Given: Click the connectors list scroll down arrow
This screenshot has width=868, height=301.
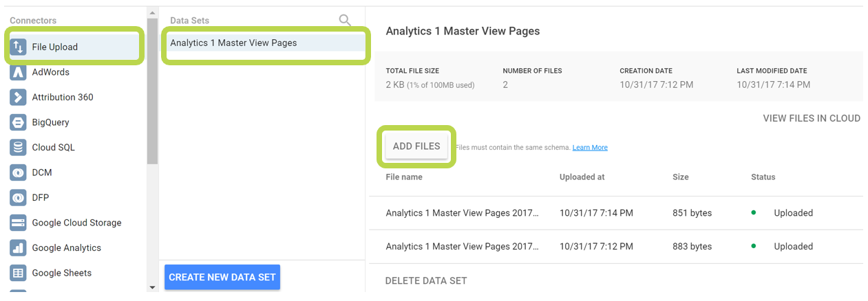Looking at the screenshot, I should point(152,287).
